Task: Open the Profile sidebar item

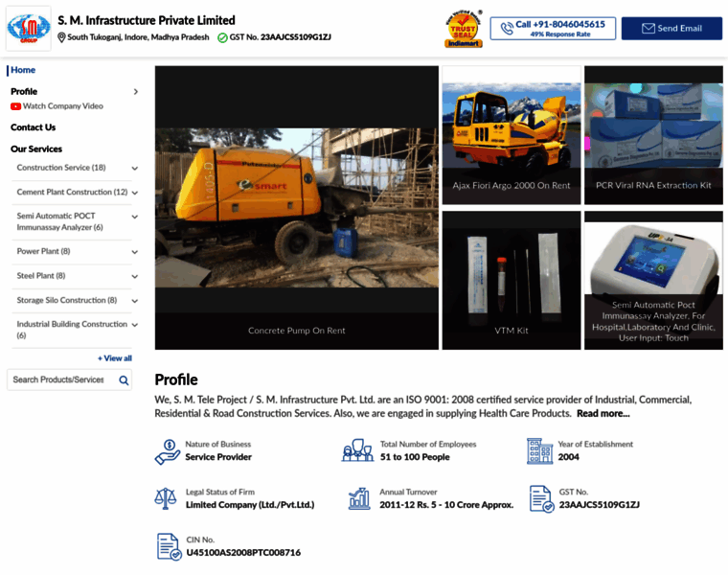Action: [x=24, y=91]
